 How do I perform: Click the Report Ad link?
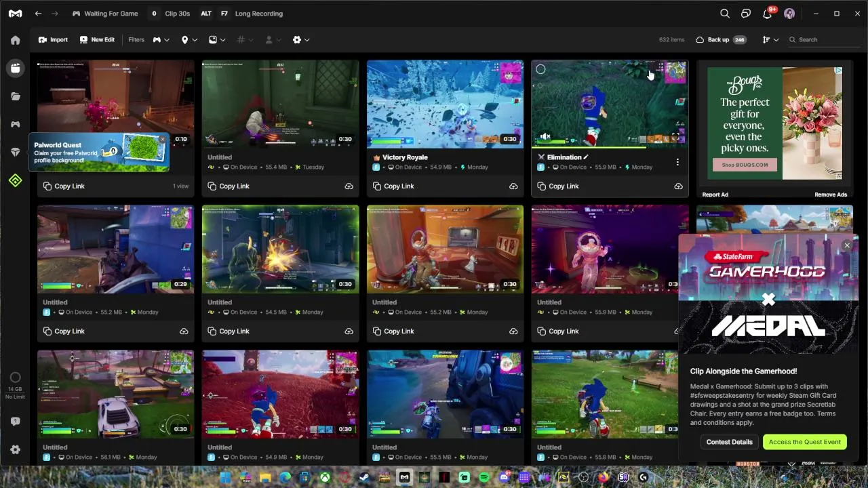(715, 195)
